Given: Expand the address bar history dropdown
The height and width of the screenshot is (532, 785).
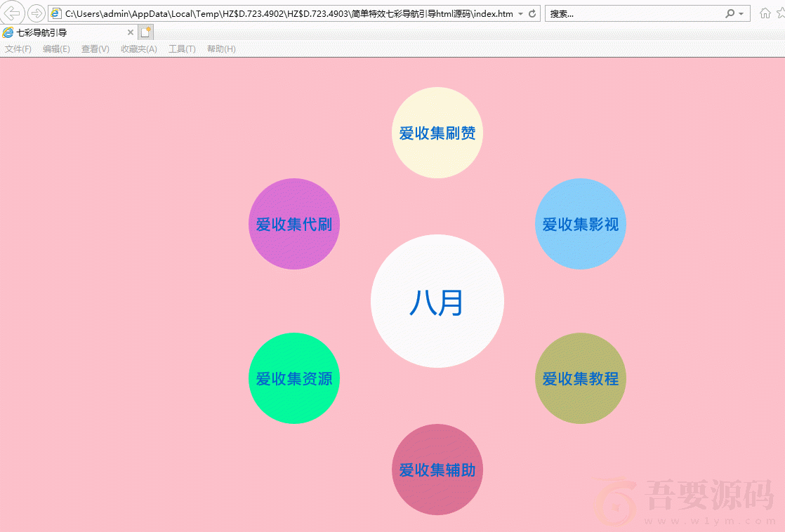Looking at the screenshot, I should 520,14.
